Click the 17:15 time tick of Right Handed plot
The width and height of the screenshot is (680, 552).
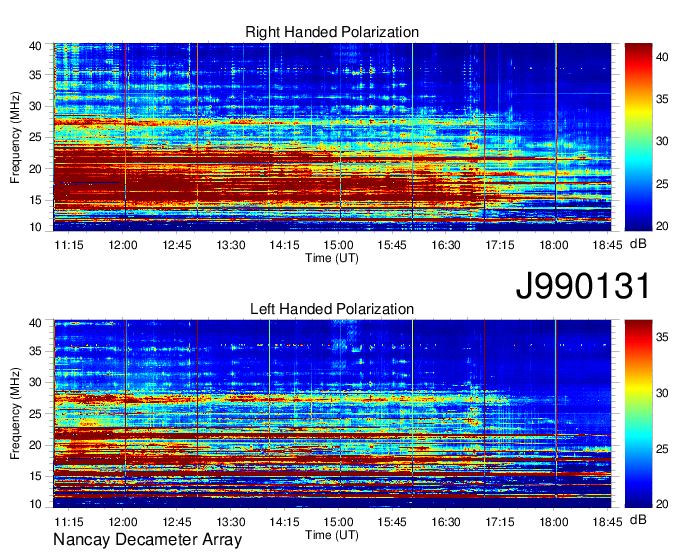pyautogui.click(x=500, y=245)
